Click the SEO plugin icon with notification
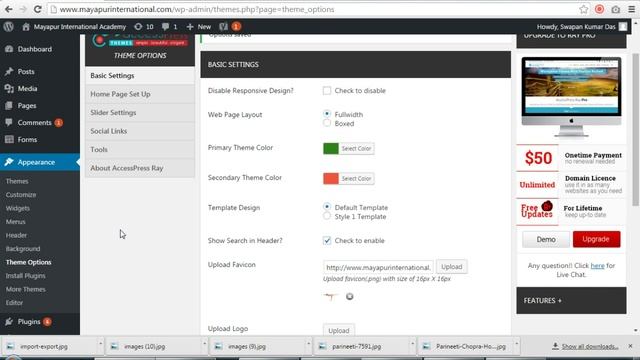This screenshot has width=640, height=360. [x=223, y=27]
